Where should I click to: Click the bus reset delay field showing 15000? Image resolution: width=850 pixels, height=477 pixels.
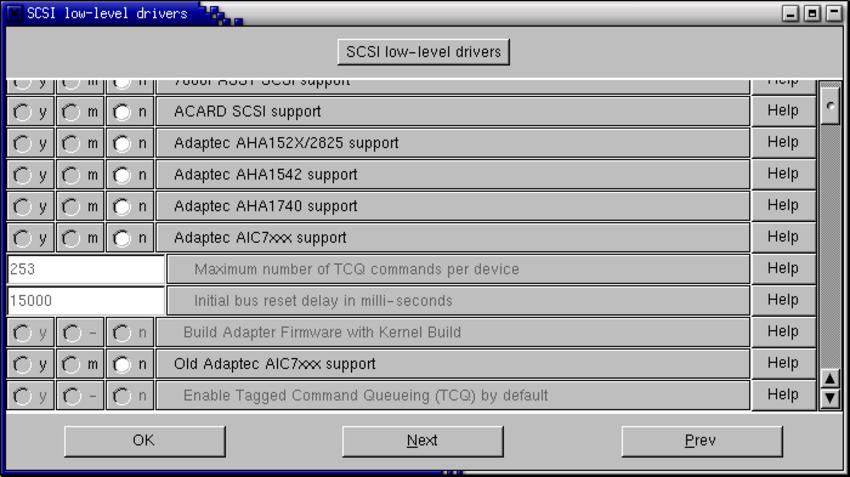pos(86,301)
